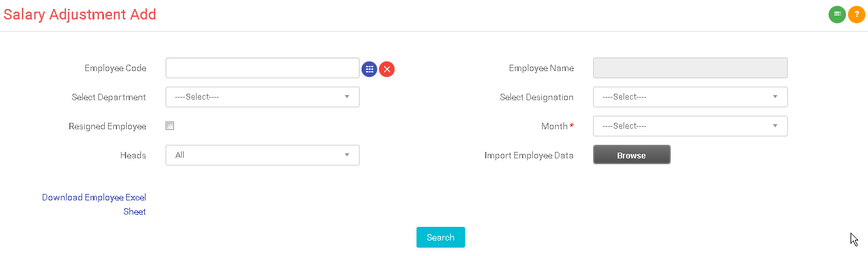Open the blue employee lookup grid icon
This screenshot has height=256, width=868.
pyautogui.click(x=369, y=69)
